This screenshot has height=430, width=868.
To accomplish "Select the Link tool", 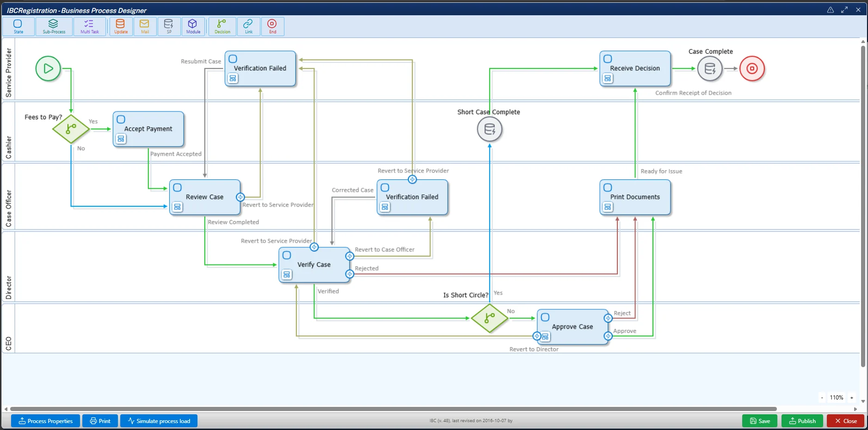I will pos(249,26).
